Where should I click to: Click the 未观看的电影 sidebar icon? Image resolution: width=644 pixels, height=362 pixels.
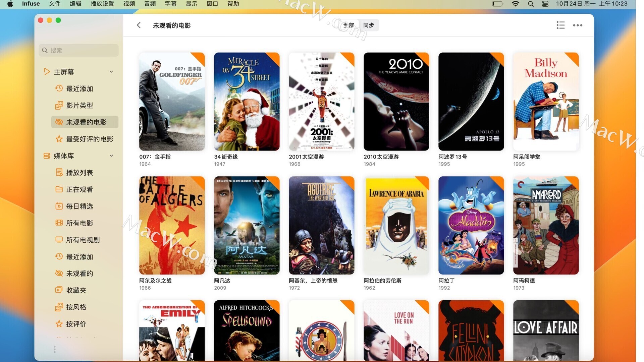pos(58,122)
